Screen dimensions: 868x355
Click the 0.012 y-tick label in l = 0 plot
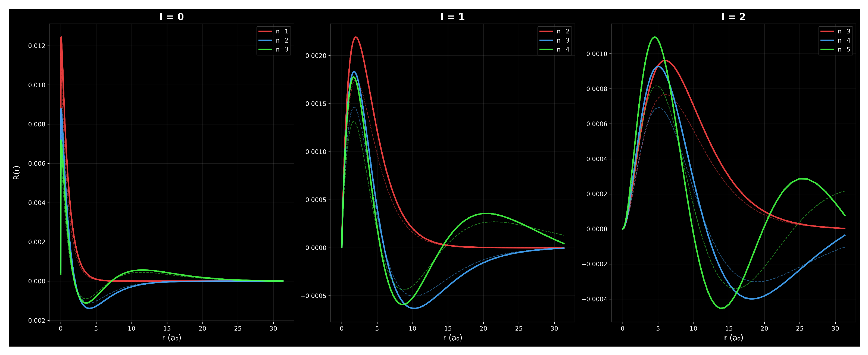(37, 46)
